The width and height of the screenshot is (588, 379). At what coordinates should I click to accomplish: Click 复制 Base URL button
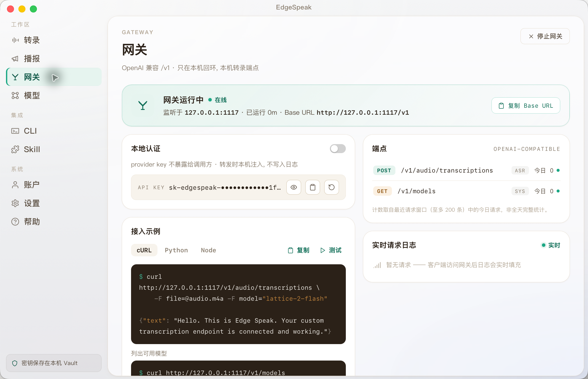[x=526, y=106]
